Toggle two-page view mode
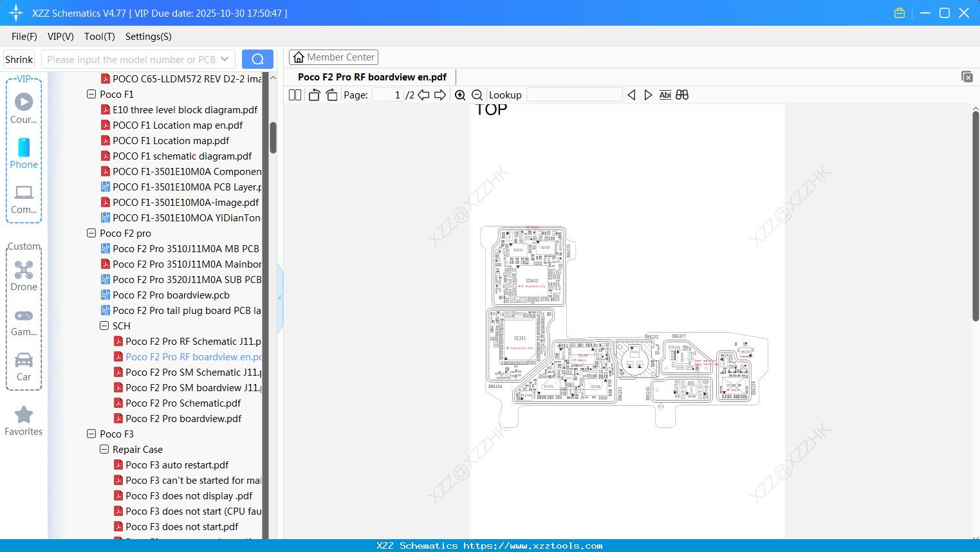Screen dimensions: 980x552 tap(295, 95)
